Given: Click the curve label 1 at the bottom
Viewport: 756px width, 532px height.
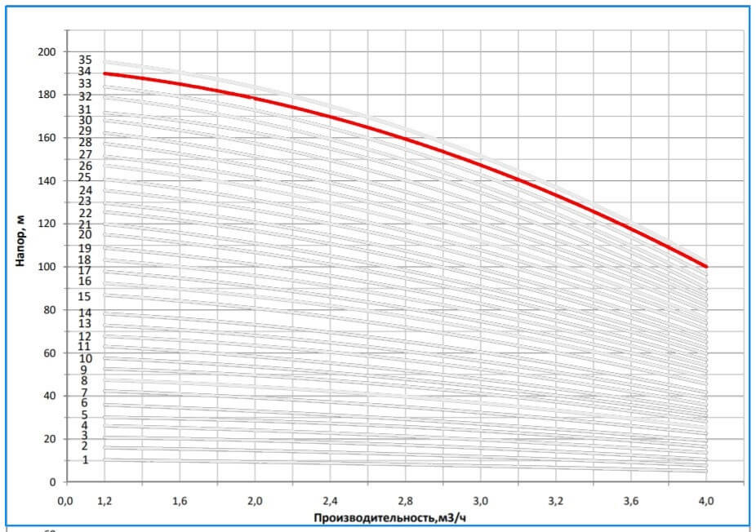Looking at the screenshot, I should (x=85, y=459).
